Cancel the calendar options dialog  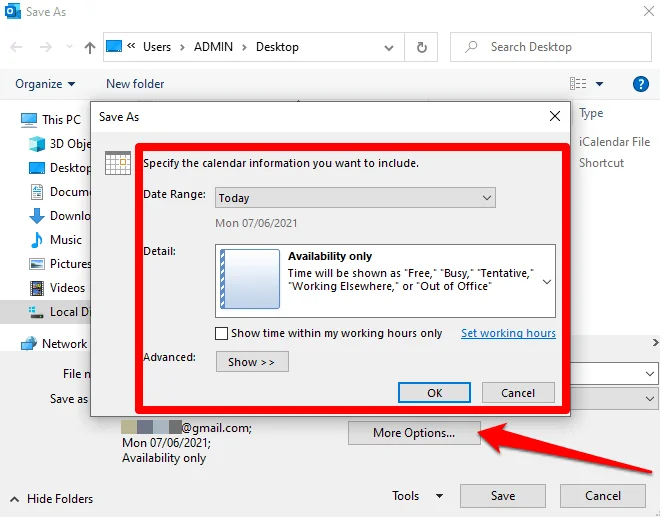(518, 393)
